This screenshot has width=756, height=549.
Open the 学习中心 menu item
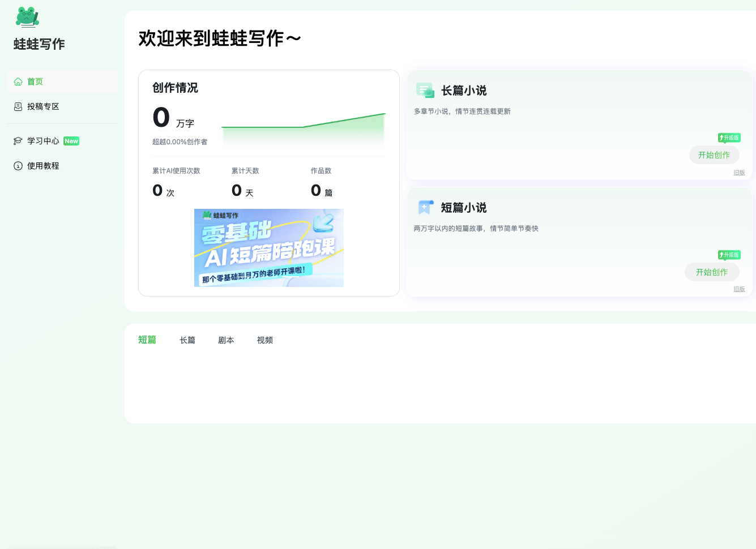(42, 140)
